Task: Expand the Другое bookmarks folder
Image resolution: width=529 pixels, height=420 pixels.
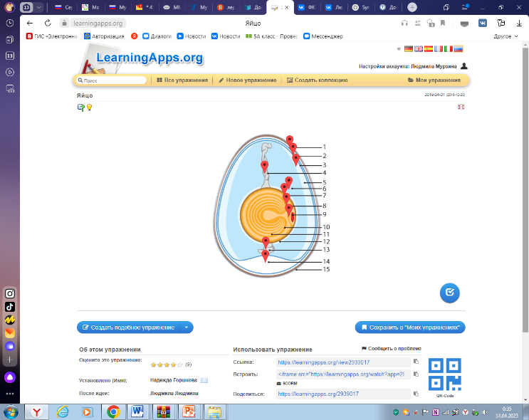Action: (506, 36)
